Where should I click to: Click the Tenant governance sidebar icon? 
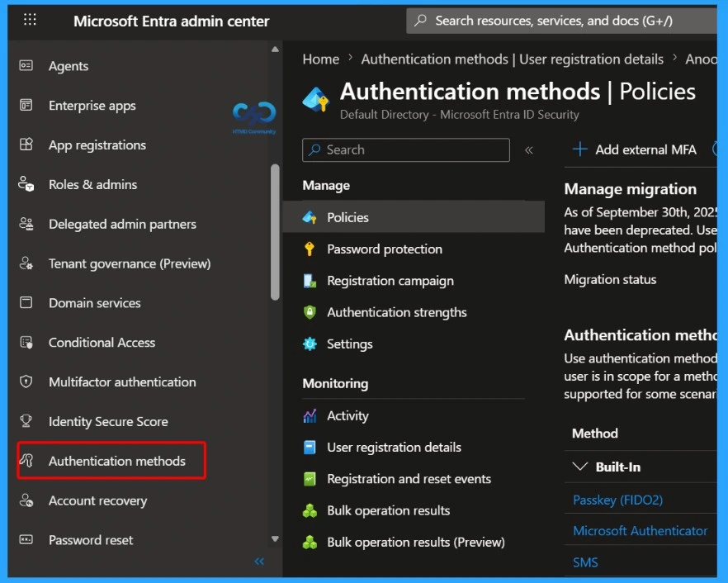(x=26, y=263)
